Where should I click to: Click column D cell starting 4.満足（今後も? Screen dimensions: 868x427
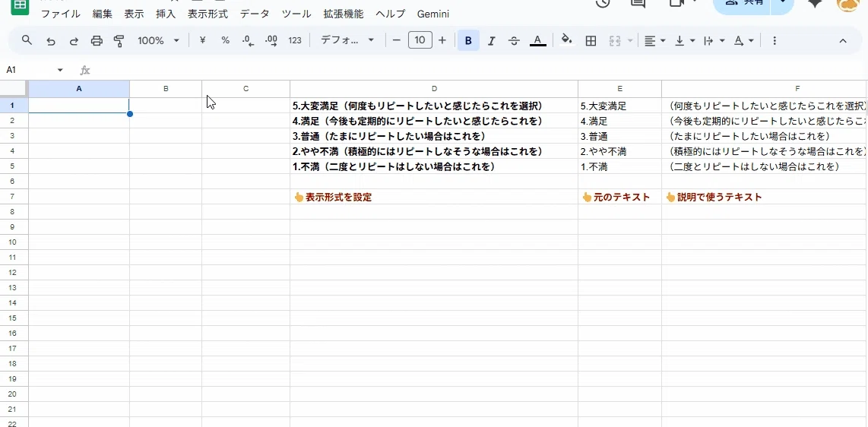click(x=434, y=121)
